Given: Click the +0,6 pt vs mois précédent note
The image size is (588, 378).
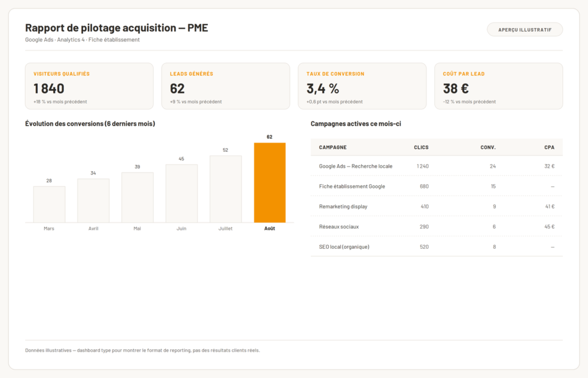Looking at the screenshot, I should (x=335, y=102).
